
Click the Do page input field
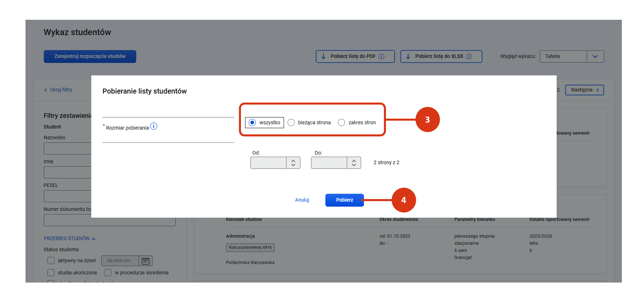click(329, 163)
